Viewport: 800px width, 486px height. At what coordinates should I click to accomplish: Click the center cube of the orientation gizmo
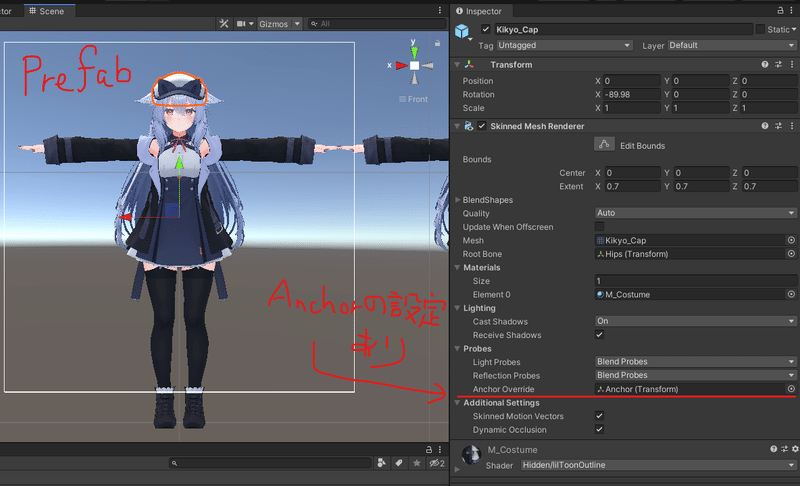[x=414, y=65]
